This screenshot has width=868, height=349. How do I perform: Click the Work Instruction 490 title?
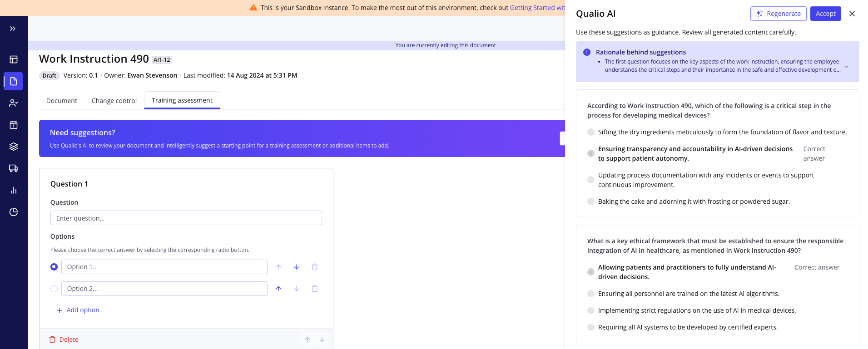94,59
